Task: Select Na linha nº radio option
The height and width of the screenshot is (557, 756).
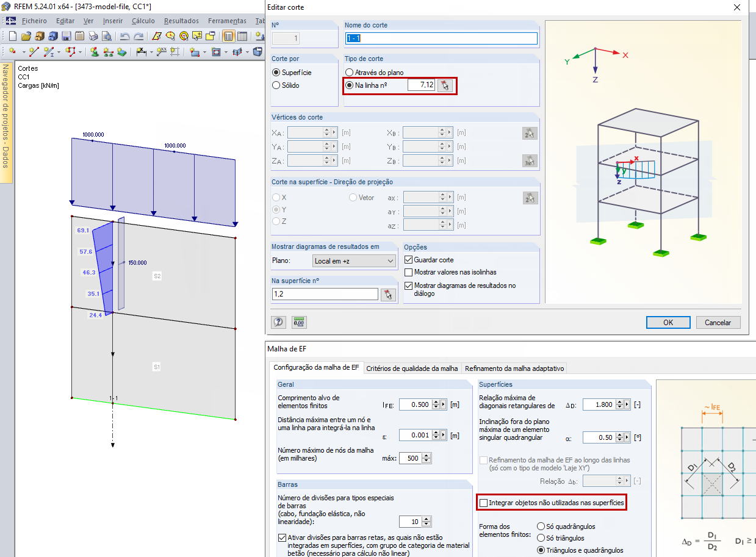Action: pyautogui.click(x=350, y=85)
